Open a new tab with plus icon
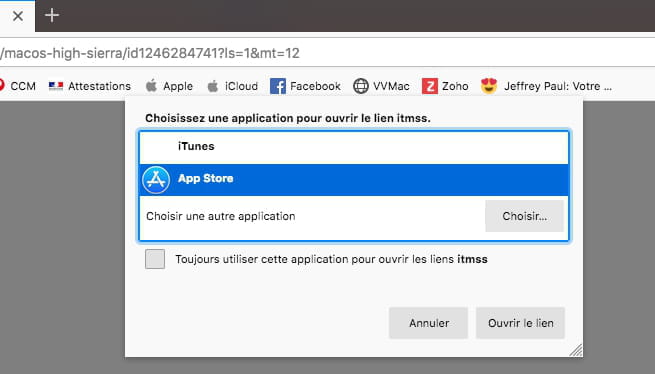The height and width of the screenshot is (374, 655). [x=52, y=15]
